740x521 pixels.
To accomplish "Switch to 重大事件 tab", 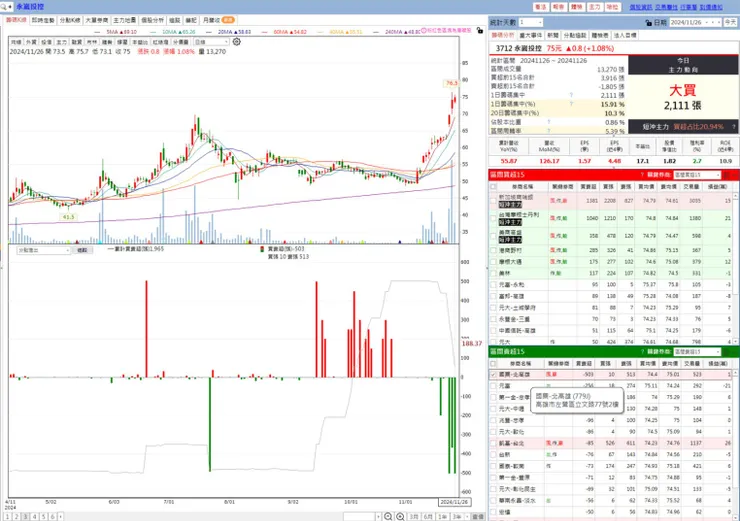I will pos(530,35).
